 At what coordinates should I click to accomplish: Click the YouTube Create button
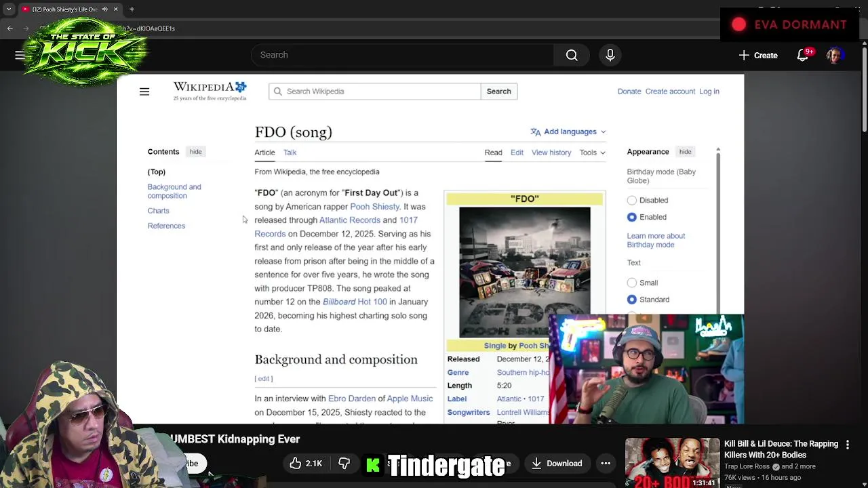click(x=759, y=56)
